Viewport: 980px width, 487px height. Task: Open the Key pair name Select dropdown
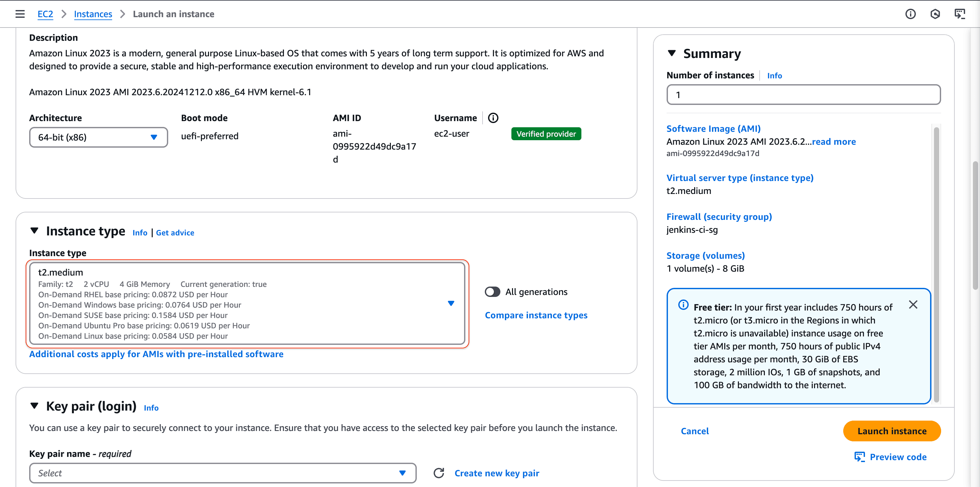click(223, 473)
